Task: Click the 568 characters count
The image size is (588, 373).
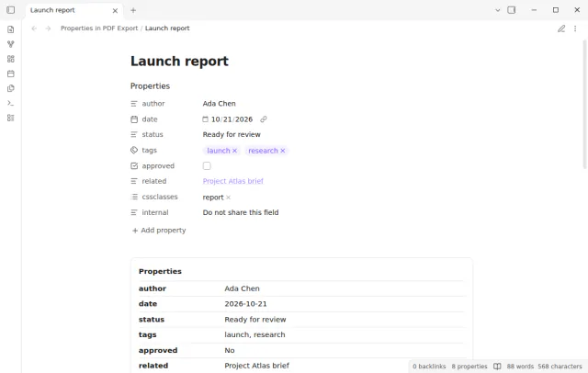Action: coord(560,367)
